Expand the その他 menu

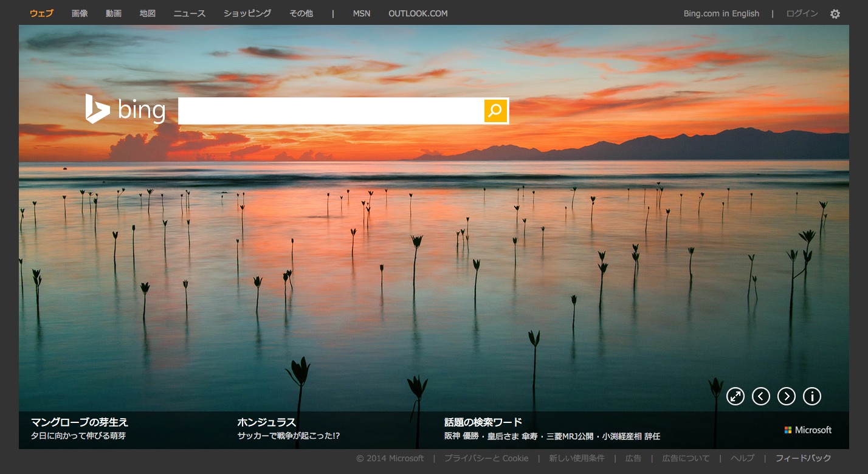click(301, 13)
